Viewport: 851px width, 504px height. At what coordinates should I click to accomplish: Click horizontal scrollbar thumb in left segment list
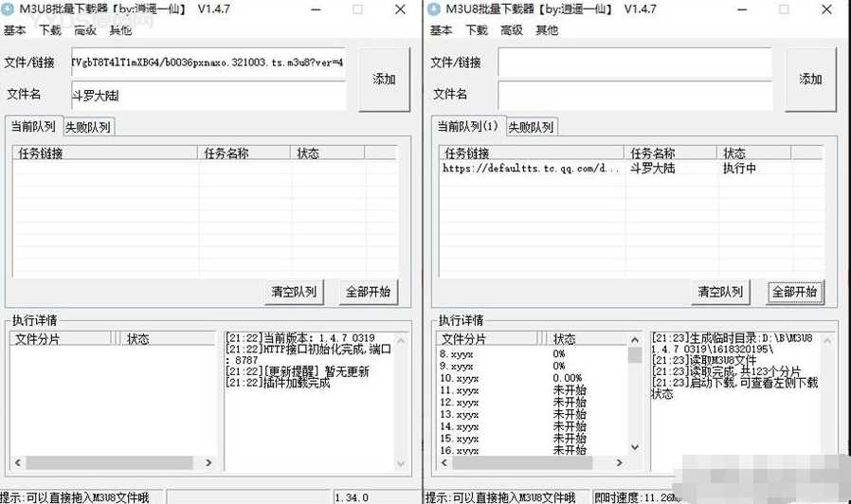(x=109, y=462)
